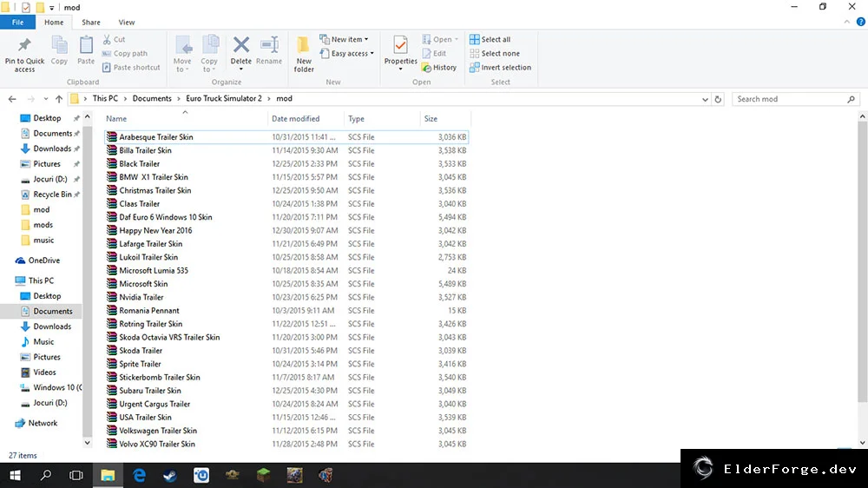Select the mods folder in Quick access
The image size is (868, 488).
click(36, 225)
